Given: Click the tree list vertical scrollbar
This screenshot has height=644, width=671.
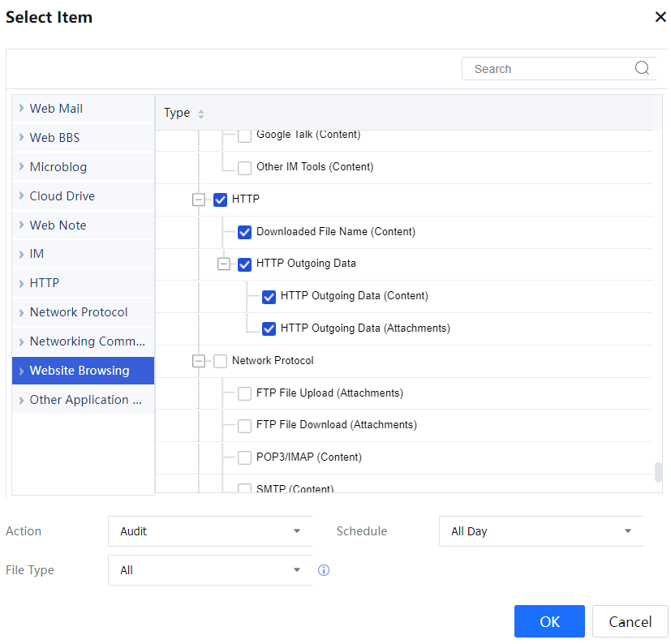Looking at the screenshot, I should pyautogui.click(x=658, y=472).
